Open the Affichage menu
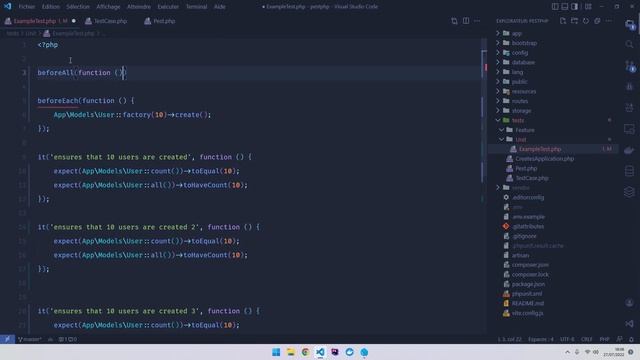The image size is (640, 360). [108, 7]
